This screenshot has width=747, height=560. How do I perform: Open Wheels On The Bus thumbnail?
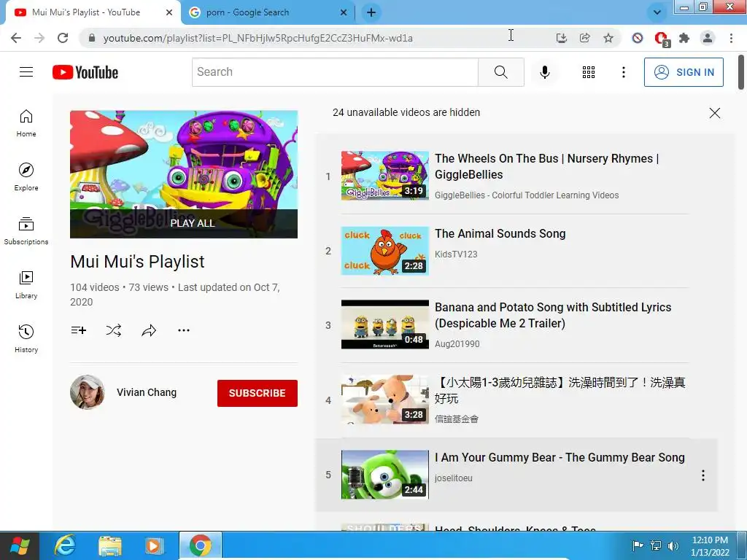[385, 176]
